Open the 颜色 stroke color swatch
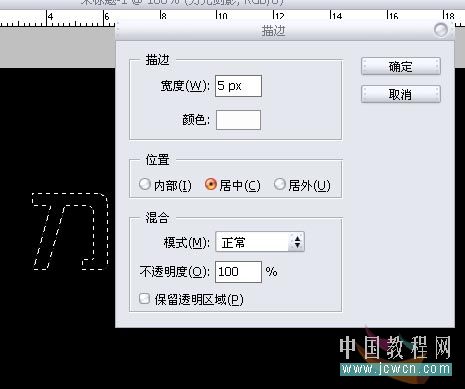This screenshot has width=465, height=389. pyautogui.click(x=238, y=120)
